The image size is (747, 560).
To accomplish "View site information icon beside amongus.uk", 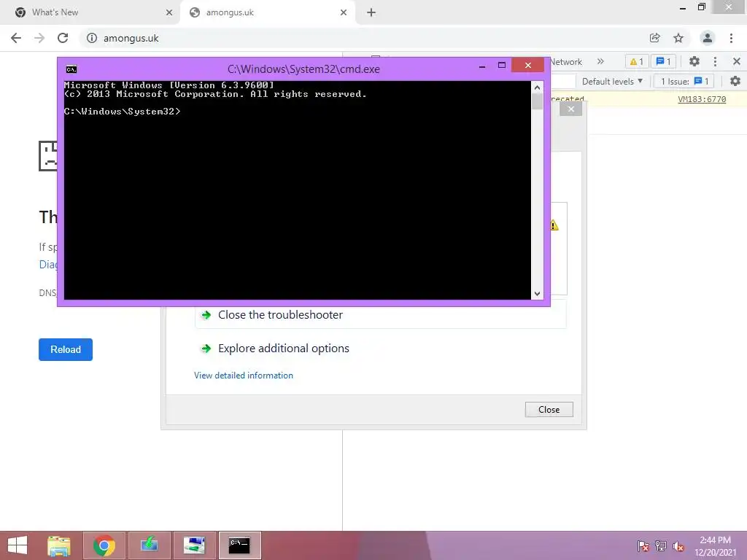I will pos(91,38).
